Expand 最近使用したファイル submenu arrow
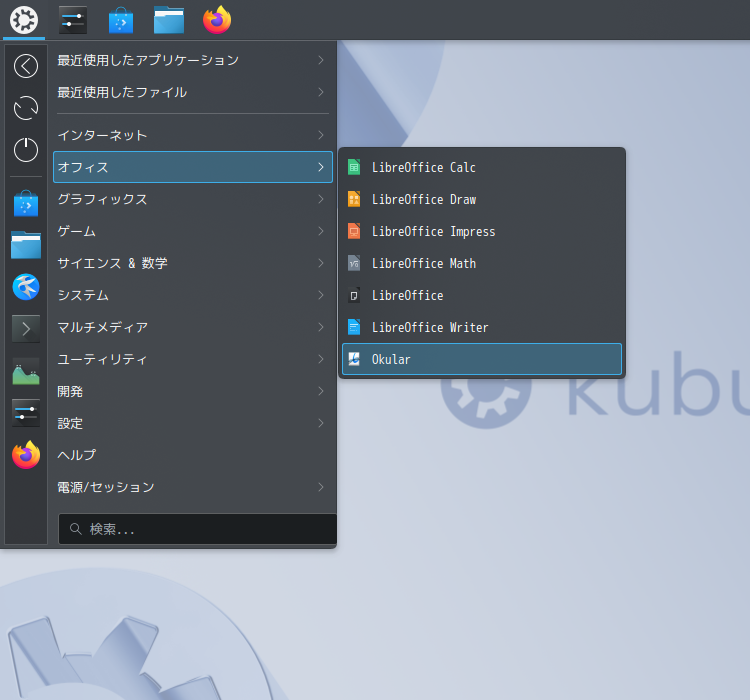750x700 pixels. 321,92
